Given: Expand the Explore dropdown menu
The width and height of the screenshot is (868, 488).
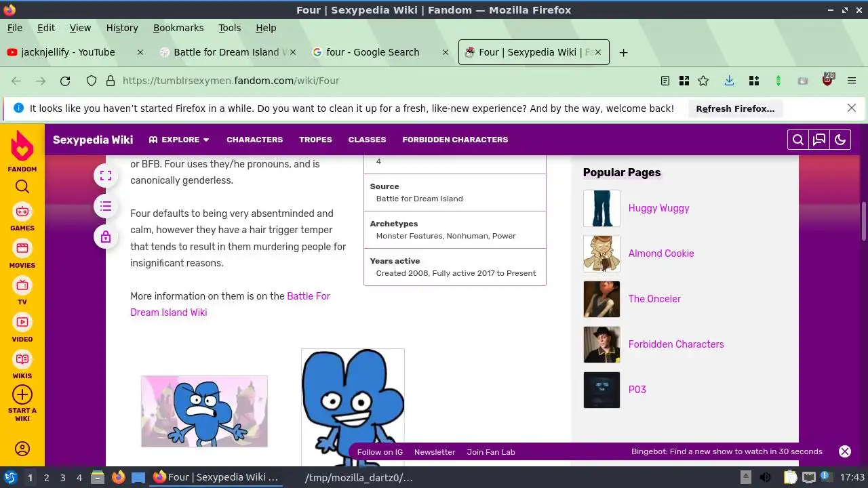Looking at the screenshot, I should [x=179, y=140].
